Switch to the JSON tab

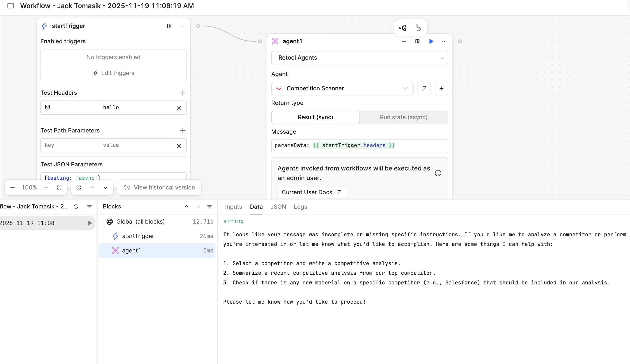click(x=278, y=207)
